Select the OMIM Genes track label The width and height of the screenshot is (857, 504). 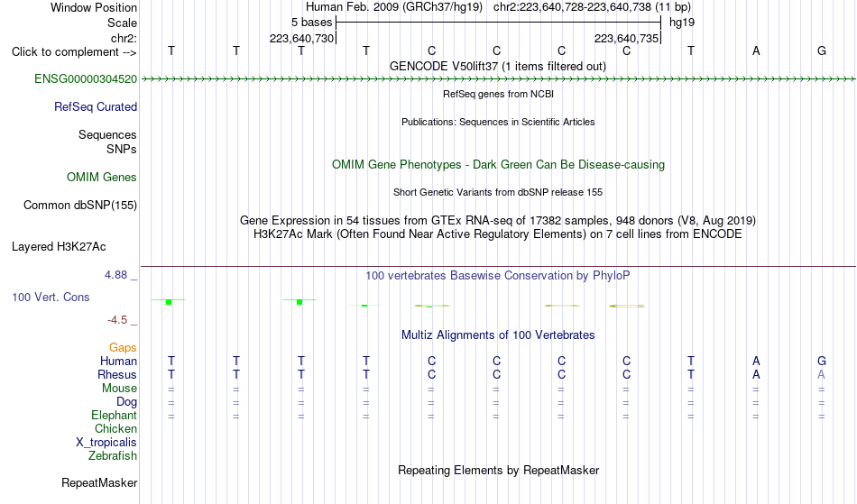point(101,178)
